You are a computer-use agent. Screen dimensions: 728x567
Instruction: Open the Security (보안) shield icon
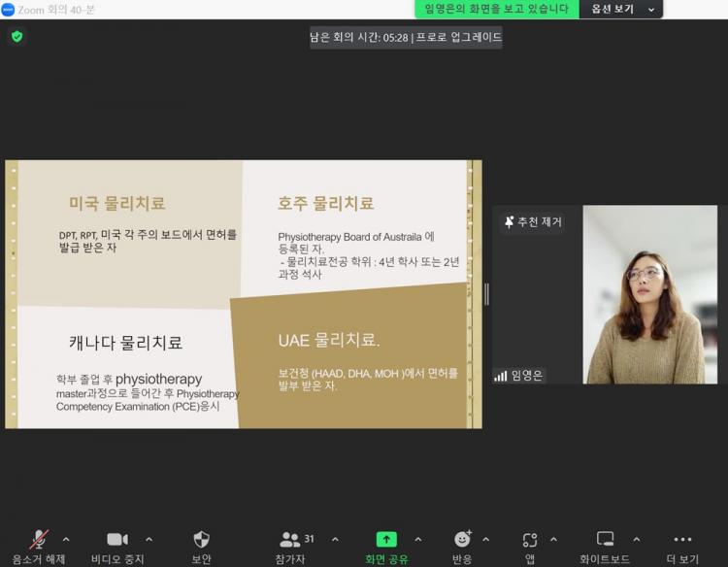[x=201, y=540]
